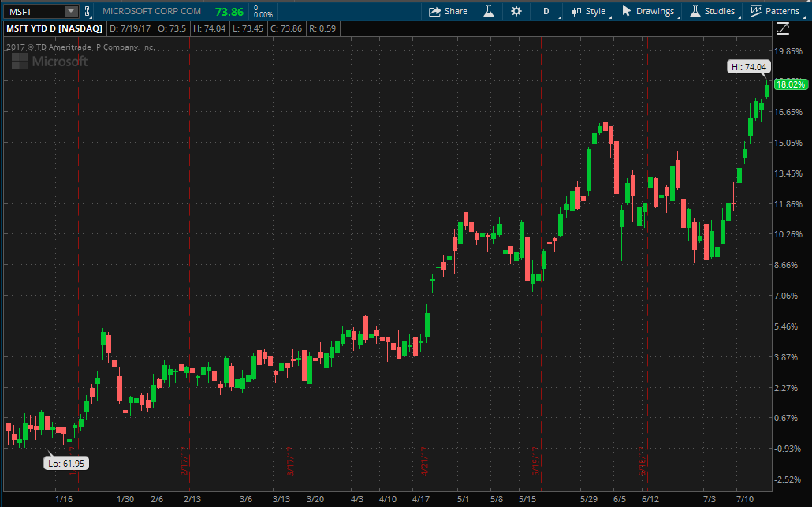Image resolution: width=812 pixels, height=507 pixels.
Task: Click the O: 73.5 open value
Action: coord(172,28)
